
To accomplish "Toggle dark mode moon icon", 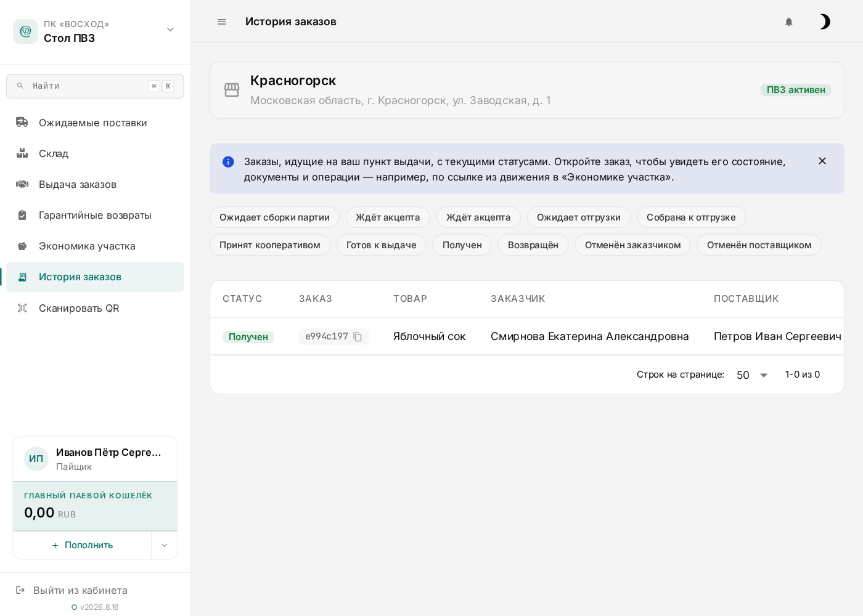I will (x=825, y=22).
